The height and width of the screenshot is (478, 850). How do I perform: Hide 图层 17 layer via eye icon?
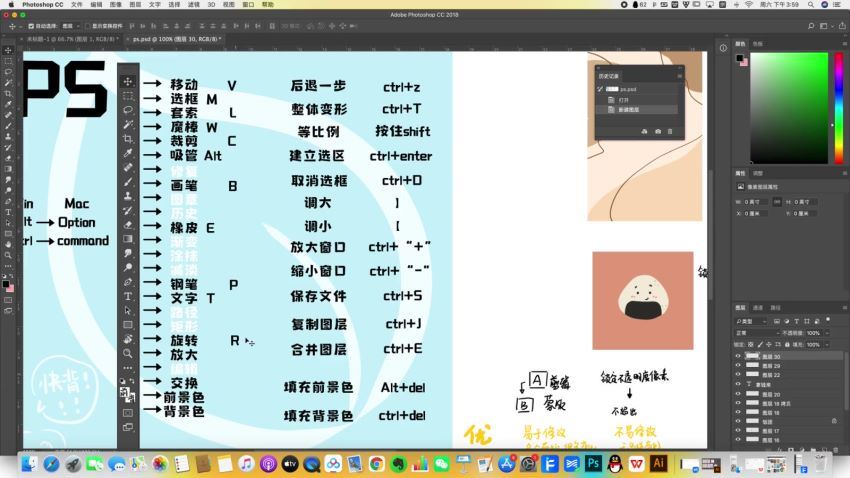pyautogui.click(x=738, y=430)
